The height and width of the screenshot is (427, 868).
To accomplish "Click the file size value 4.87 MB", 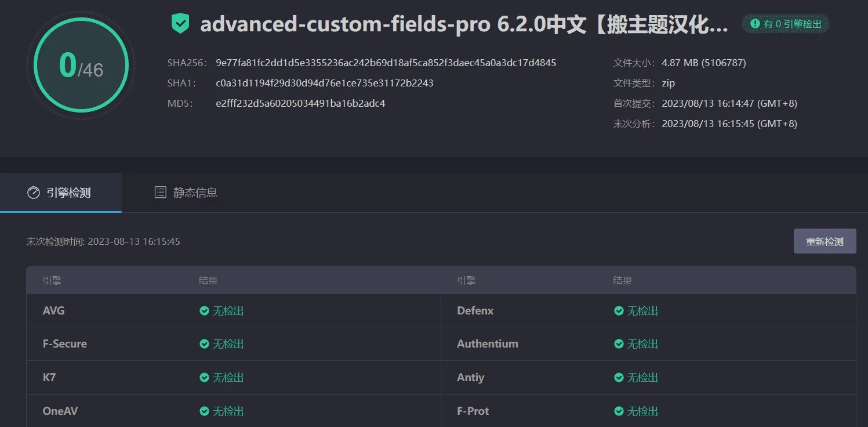I will tap(704, 63).
